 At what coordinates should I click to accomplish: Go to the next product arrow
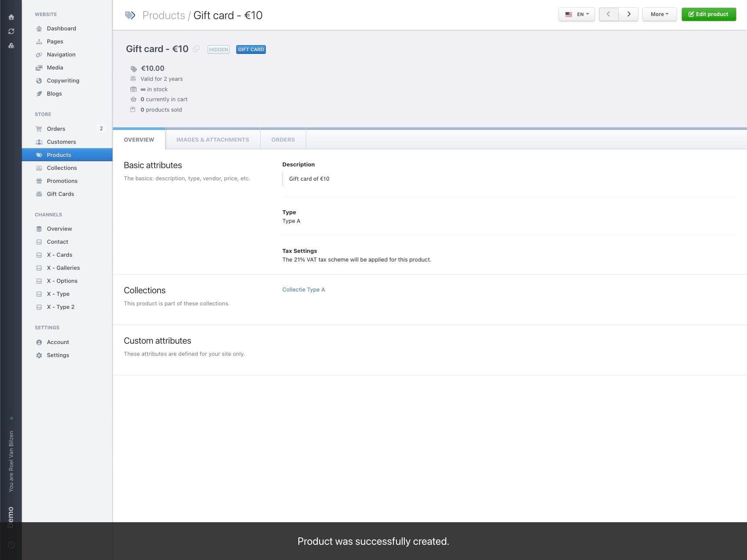pyautogui.click(x=628, y=14)
